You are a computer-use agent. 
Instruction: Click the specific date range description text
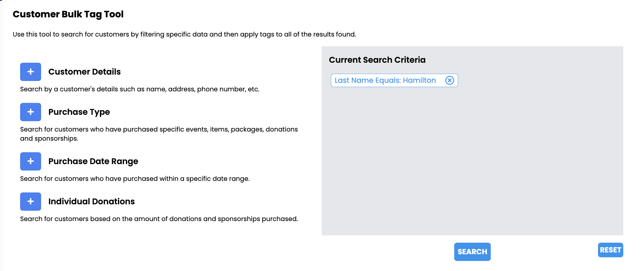[135, 179]
